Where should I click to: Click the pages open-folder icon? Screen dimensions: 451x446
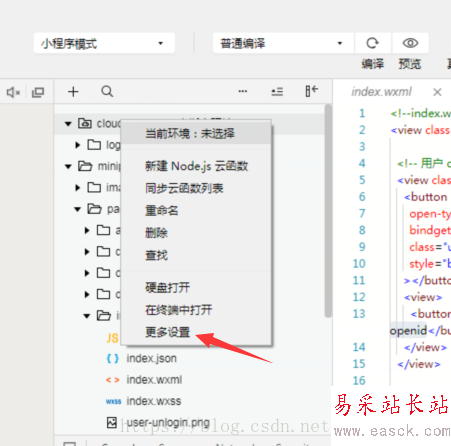click(x=94, y=209)
